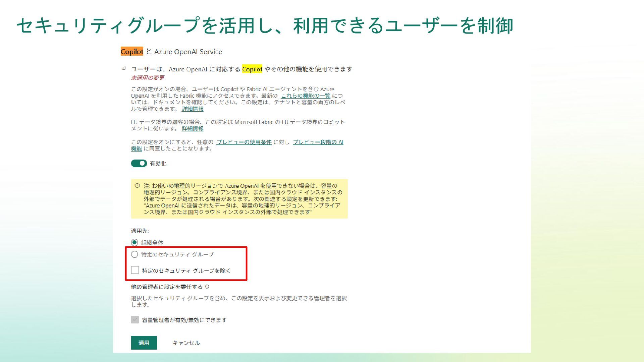The width and height of the screenshot is (644, 362).
Task: Select the 特定のセキュリティ グループ radio button
Action: coord(135,254)
